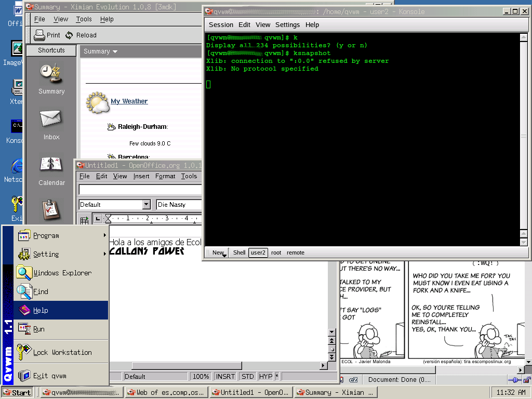532x399 pixels.
Task: Click the security lock icon in browser status bar
Action: (527, 379)
